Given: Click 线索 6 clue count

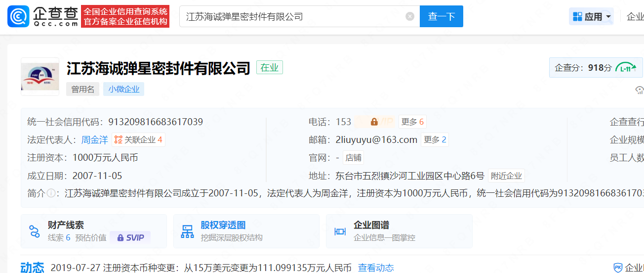Looking at the screenshot, I should click(x=59, y=238).
